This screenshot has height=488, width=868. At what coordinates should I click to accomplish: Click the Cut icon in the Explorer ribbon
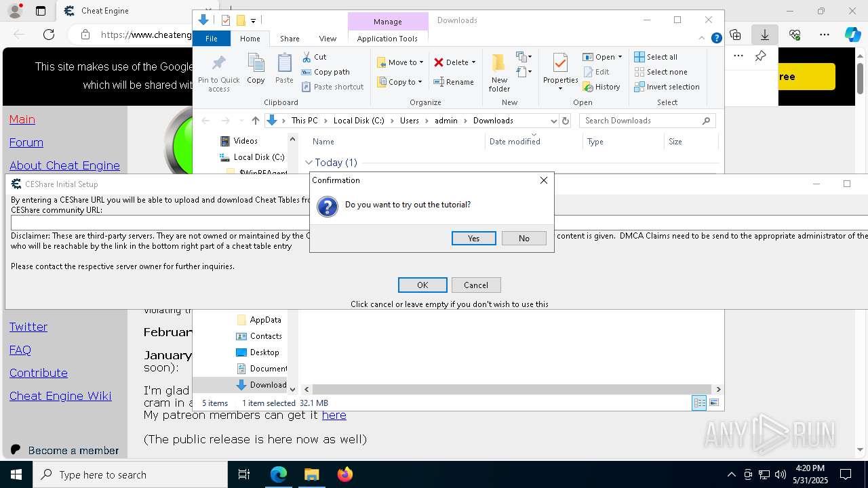click(307, 57)
